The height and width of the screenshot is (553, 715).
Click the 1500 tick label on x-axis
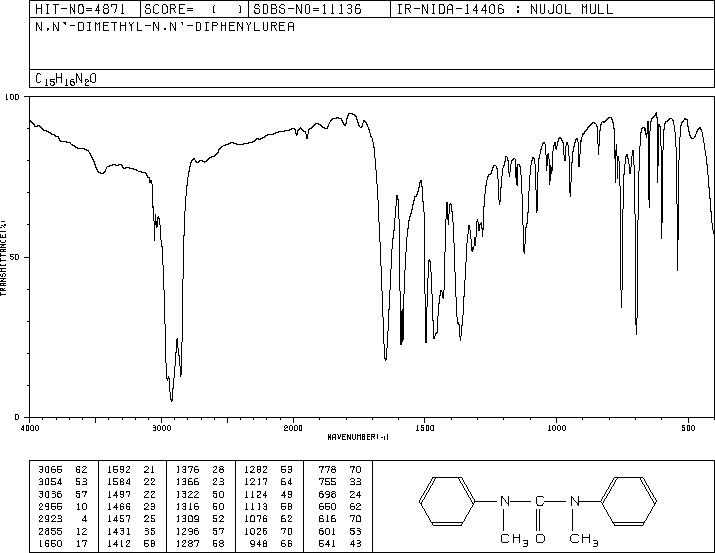425,428
